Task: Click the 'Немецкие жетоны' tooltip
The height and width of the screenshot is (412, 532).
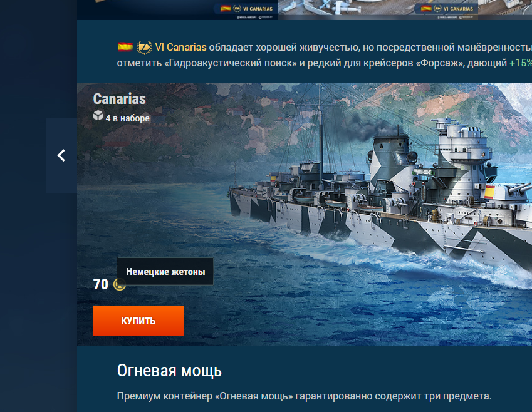Action: point(165,271)
